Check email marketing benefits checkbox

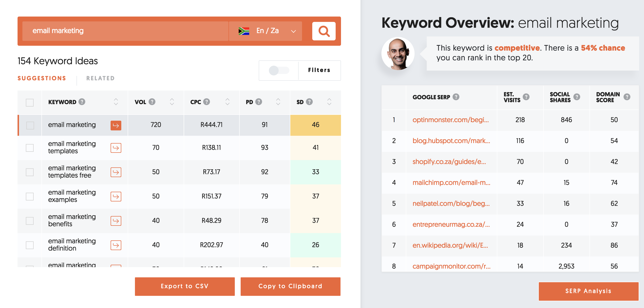[x=30, y=221]
